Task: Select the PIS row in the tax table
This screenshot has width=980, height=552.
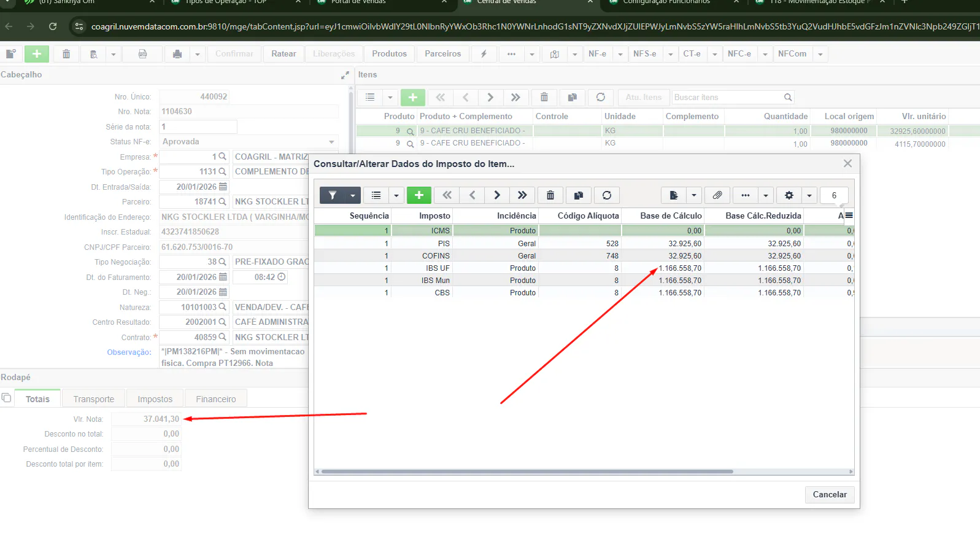Action: [584, 244]
